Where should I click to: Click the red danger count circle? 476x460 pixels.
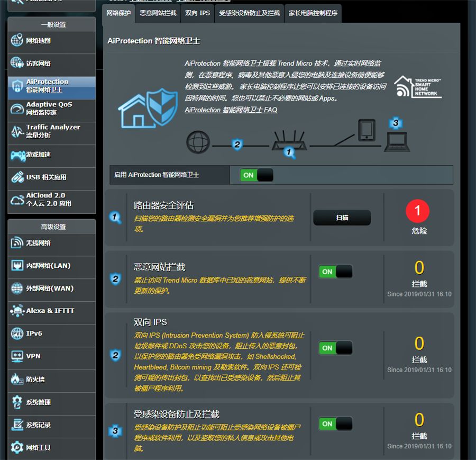[417, 211]
